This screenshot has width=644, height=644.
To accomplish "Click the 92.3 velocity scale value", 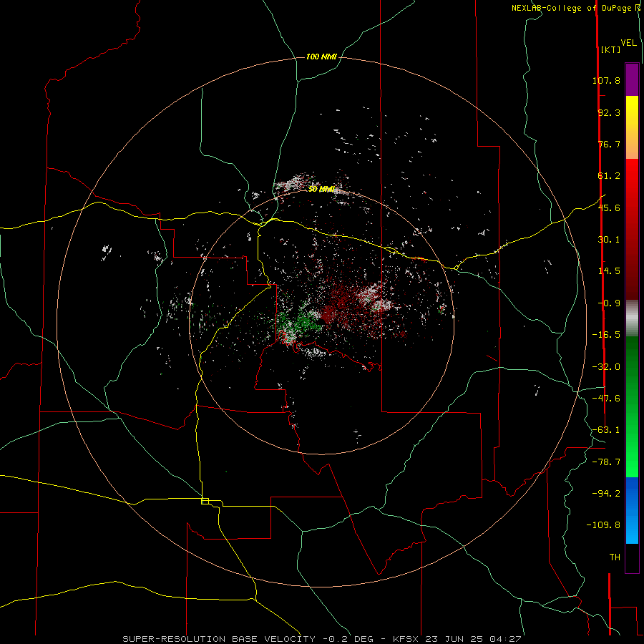I will coord(609,112).
